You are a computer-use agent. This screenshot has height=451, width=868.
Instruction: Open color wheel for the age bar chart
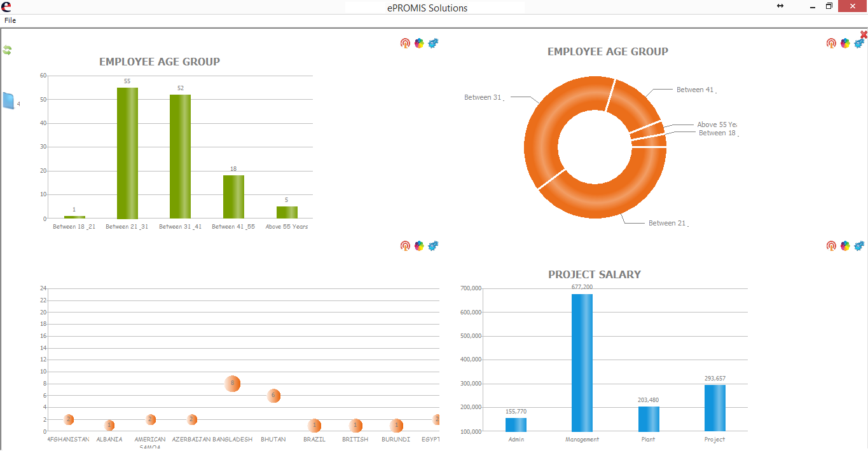pos(419,43)
